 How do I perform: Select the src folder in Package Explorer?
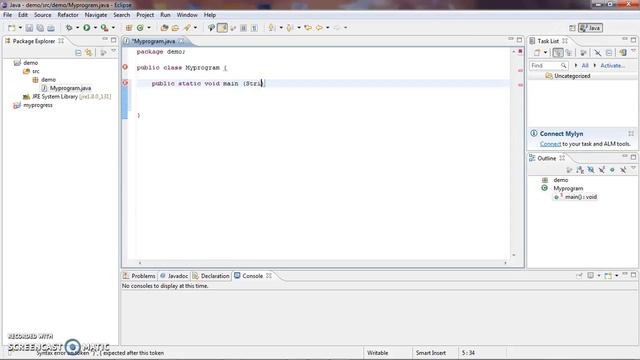(31, 71)
